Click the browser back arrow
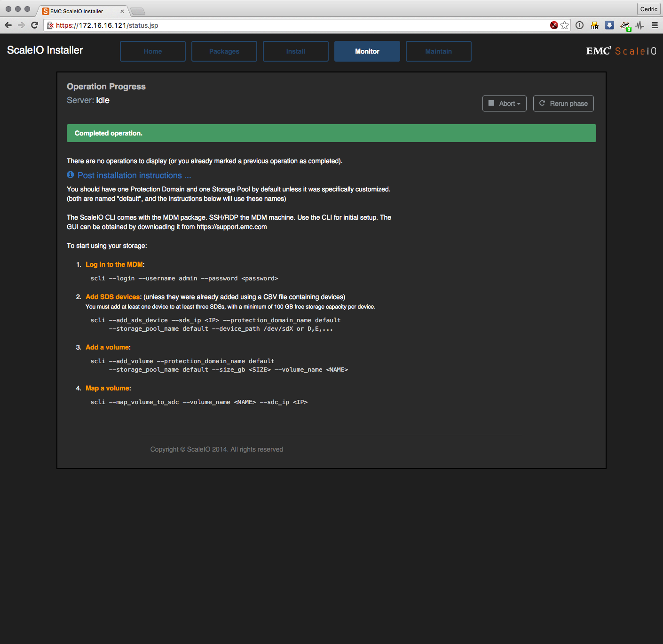This screenshot has width=663, height=644. coord(8,25)
